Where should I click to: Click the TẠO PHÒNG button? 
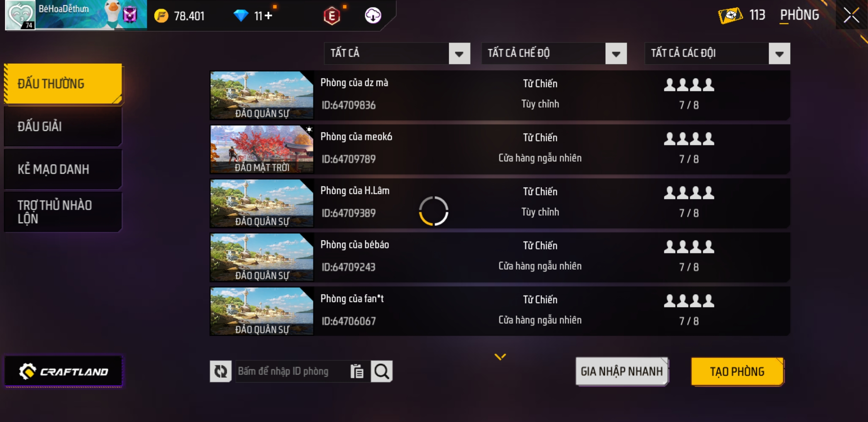pos(737,371)
